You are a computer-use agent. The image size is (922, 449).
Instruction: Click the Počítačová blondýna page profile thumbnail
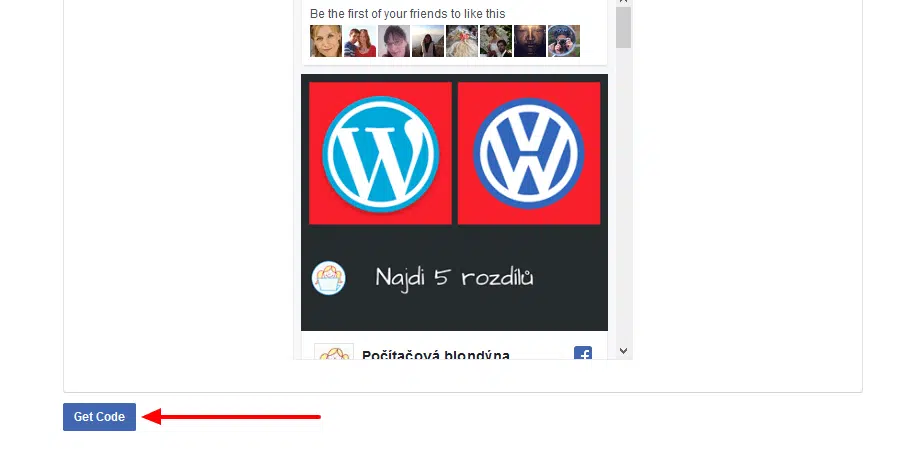(x=334, y=352)
